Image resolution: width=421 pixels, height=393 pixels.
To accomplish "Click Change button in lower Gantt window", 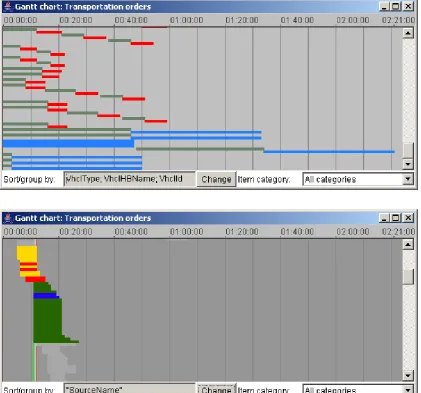I will 216,389.
